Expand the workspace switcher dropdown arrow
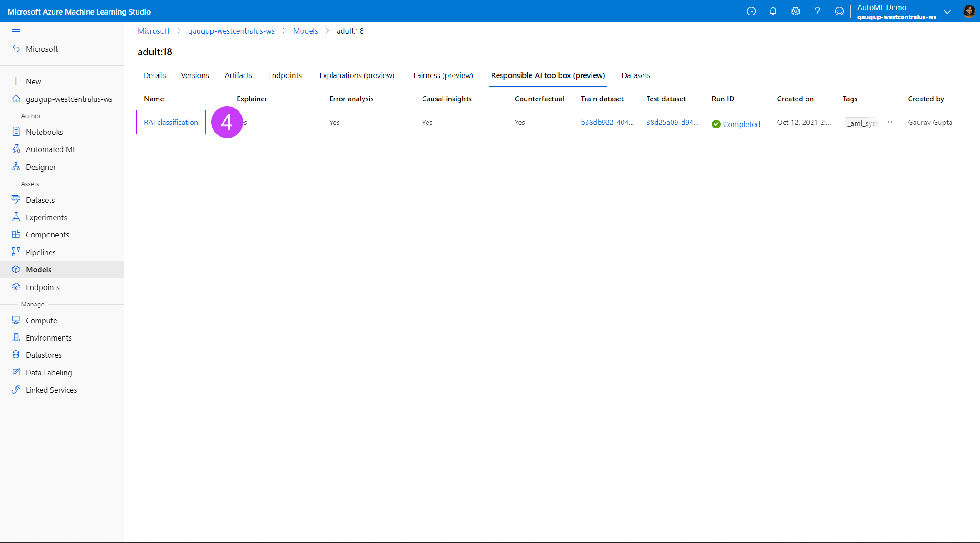This screenshot has width=980, height=543. 947,12
